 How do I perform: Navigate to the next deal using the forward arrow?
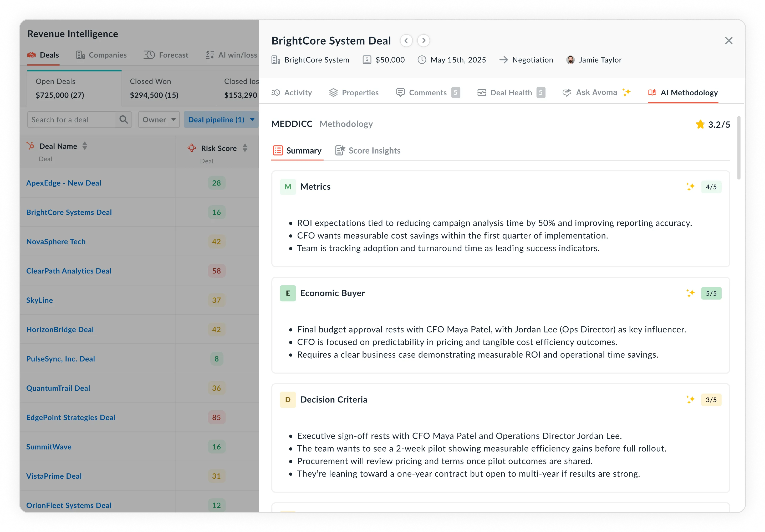click(424, 40)
